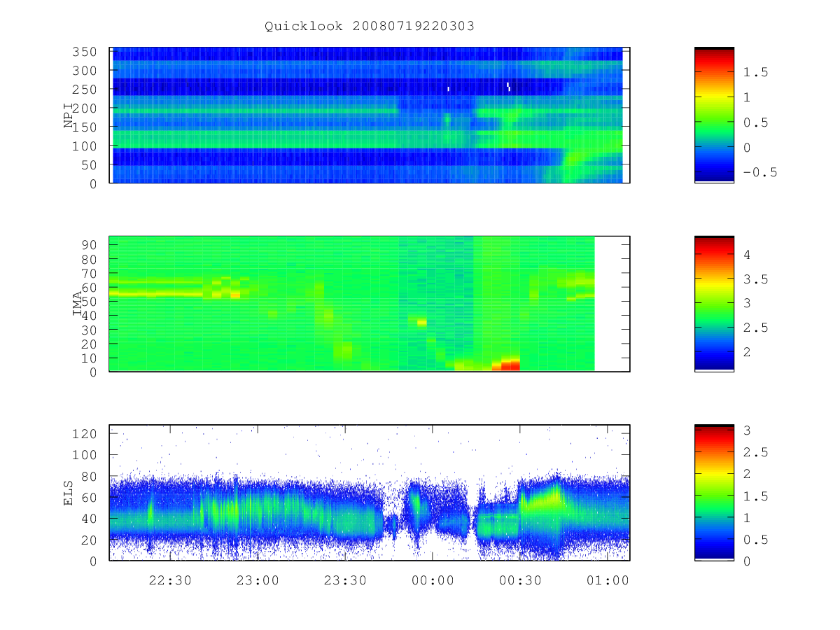Click the 0.5 label on ELS colorbar
This screenshot has height=630, width=840.
tap(756, 540)
